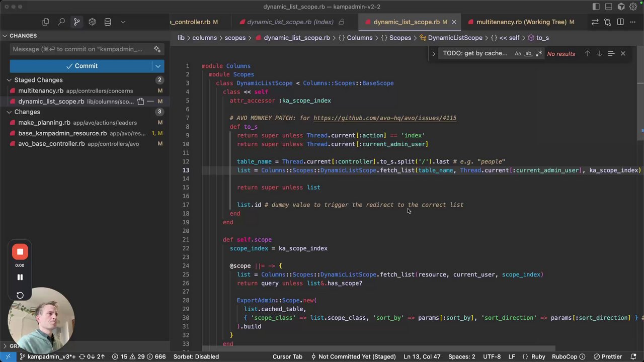Open the Search view in sidebar
The height and width of the screenshot is (362, 644).
pos(61,22)
